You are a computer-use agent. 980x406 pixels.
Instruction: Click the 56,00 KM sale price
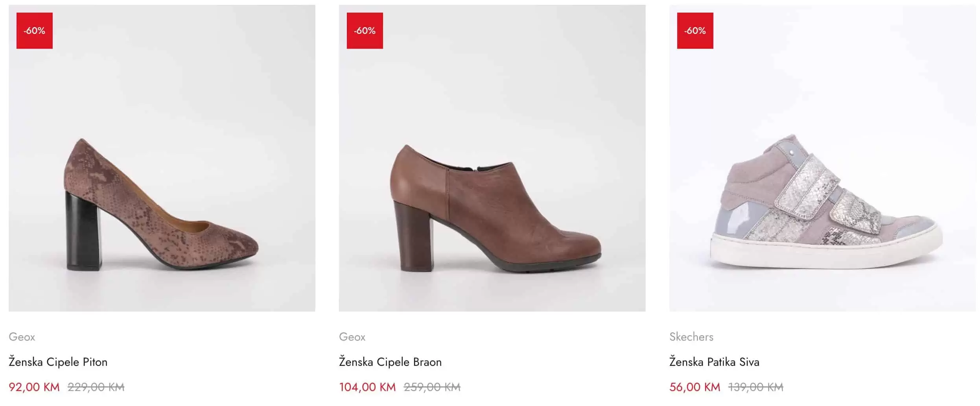coord(694,387)
